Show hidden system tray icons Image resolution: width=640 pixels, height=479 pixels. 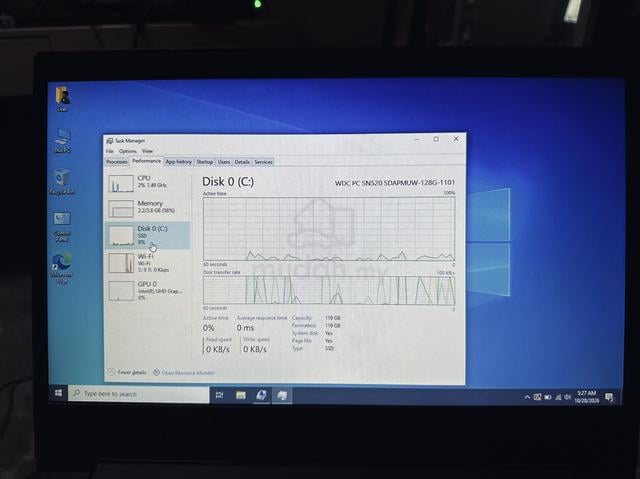527,397
